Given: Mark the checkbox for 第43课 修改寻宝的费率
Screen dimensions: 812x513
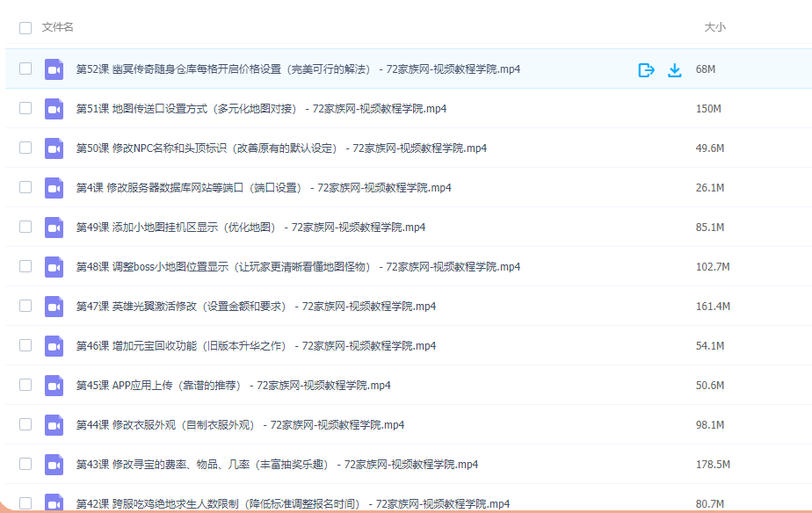Looking at the screenshot, I should point(25,464).
